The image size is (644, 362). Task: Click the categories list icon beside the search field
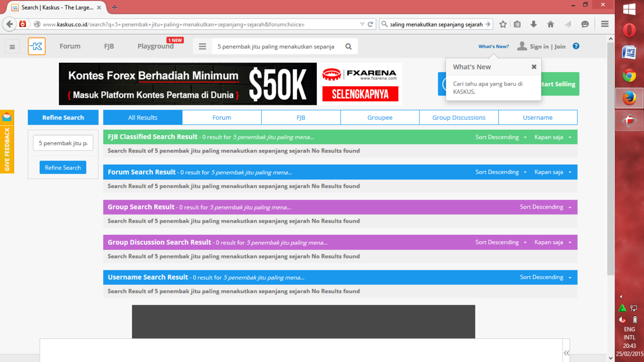click(x=202, y=46)
